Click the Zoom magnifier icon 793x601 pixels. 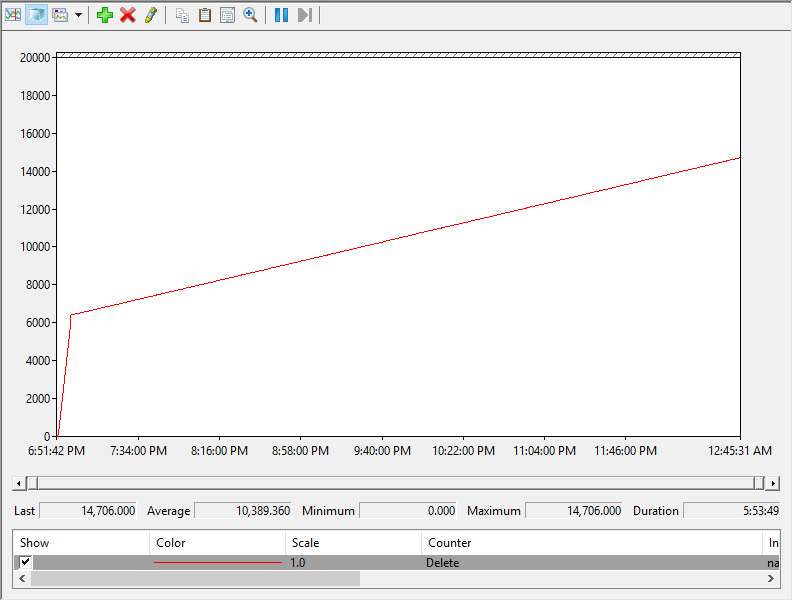click(x=250, y=15)
